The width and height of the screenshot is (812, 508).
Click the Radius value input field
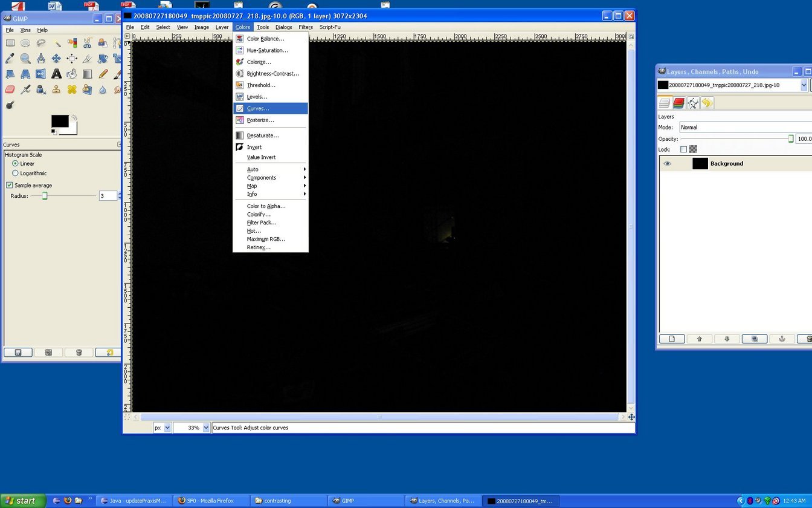point(108,196)
